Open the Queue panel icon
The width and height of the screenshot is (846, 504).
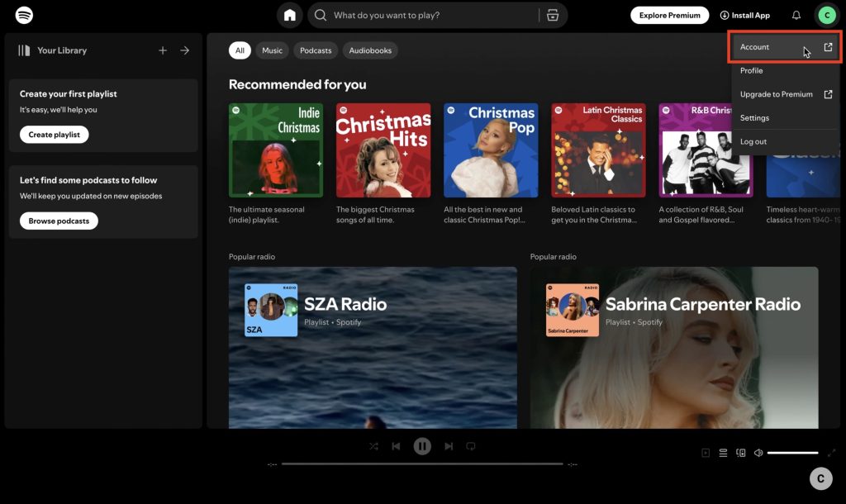pos(725,453)
